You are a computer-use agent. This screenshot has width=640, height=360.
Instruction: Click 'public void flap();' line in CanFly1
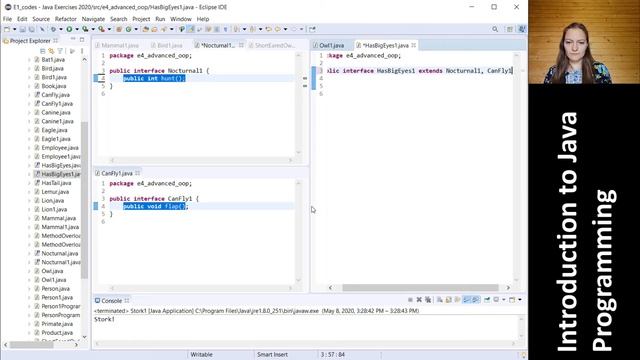155,207
